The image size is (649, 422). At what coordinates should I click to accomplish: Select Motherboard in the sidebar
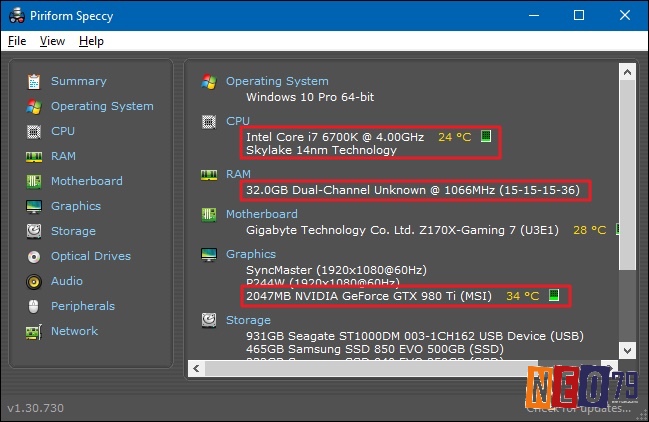(x=87, y=181)
